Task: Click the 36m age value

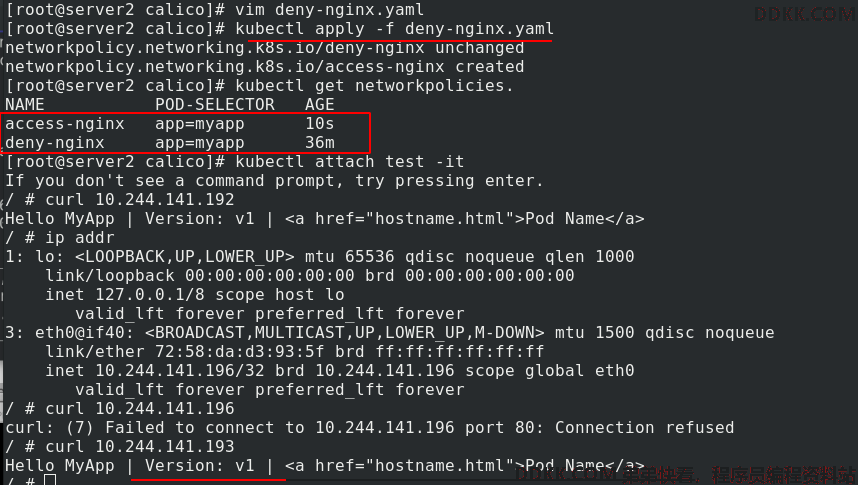Action: pos(320,143)
